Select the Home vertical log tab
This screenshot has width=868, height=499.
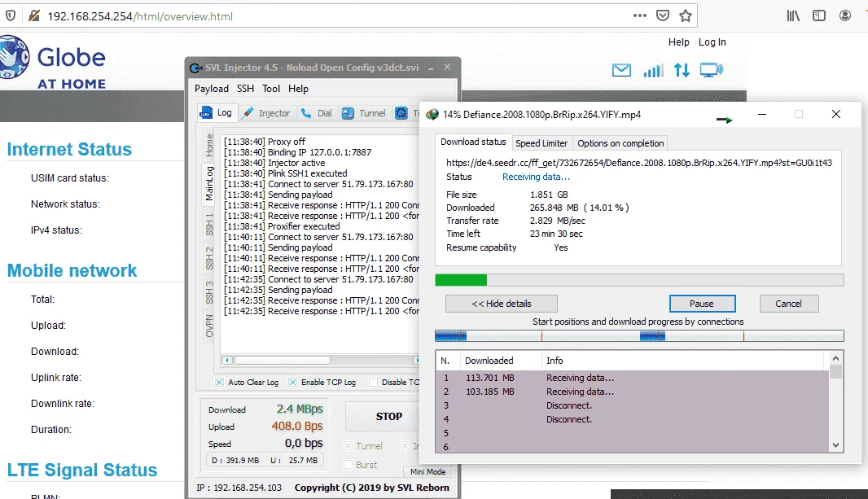click(x=209, y=145)
